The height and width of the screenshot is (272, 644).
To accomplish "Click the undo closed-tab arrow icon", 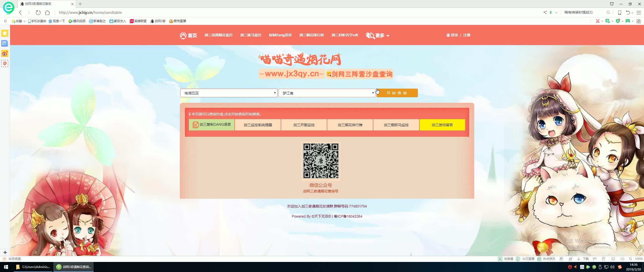I will point(628,12).
